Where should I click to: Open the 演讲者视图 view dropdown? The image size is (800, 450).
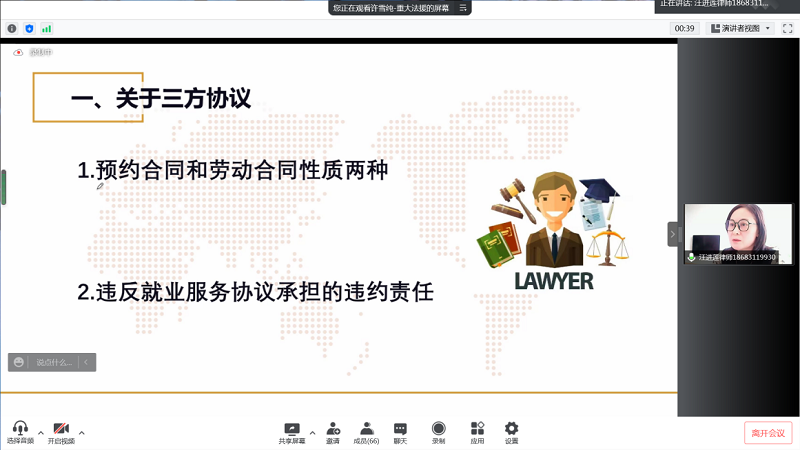740,29
